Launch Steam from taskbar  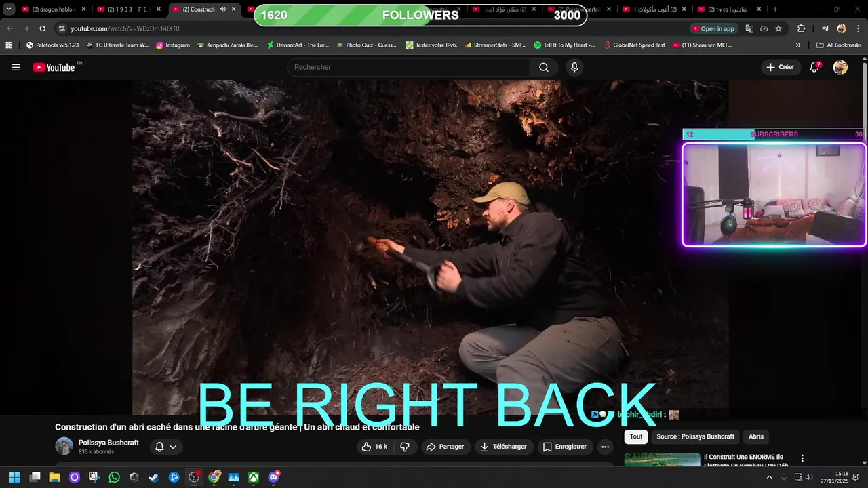(x=154, y=477)
